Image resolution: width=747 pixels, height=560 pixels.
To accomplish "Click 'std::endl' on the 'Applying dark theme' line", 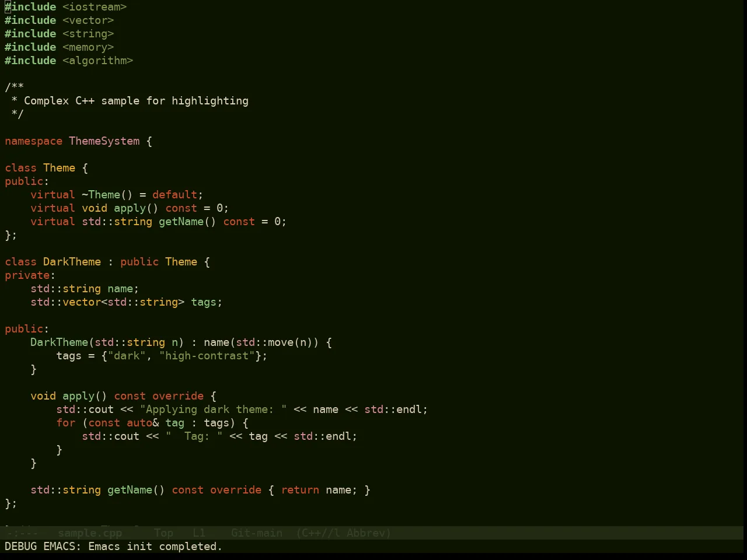I will coord(393,409).
